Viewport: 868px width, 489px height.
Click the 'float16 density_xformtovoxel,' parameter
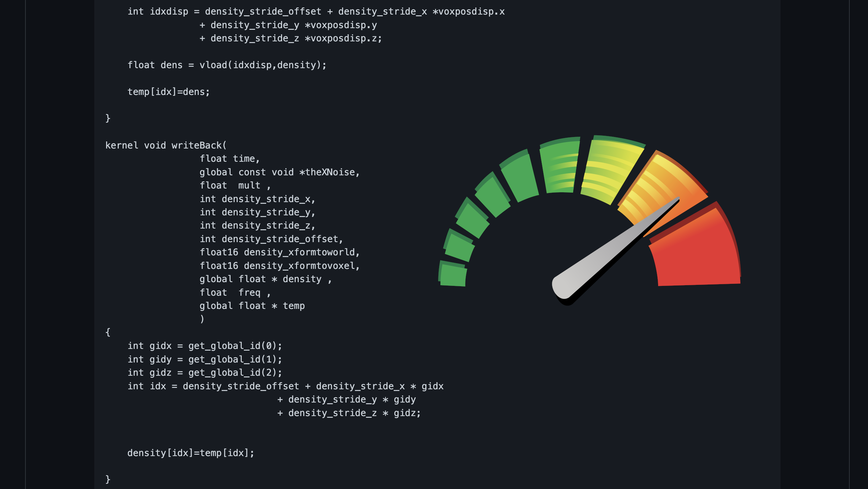(279, 266)
